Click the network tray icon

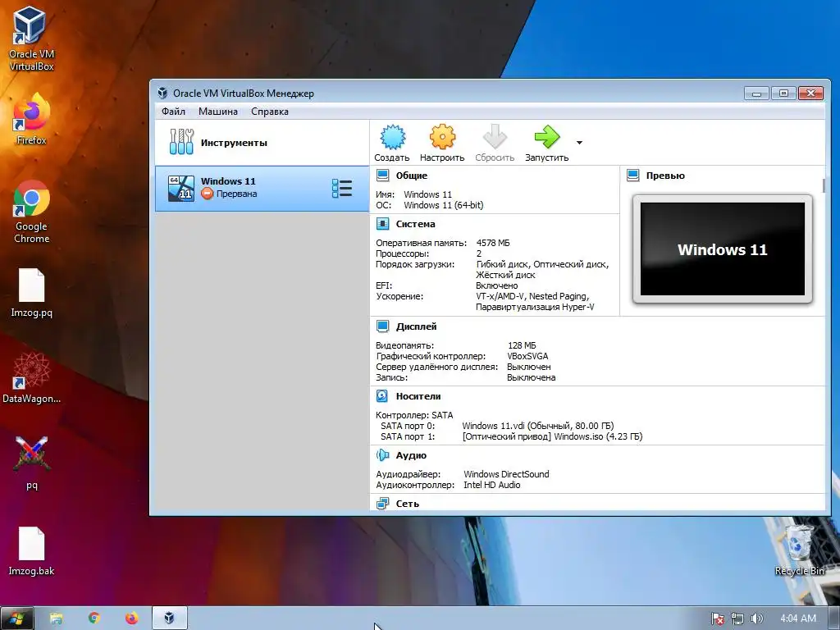[x=737, y=619]
